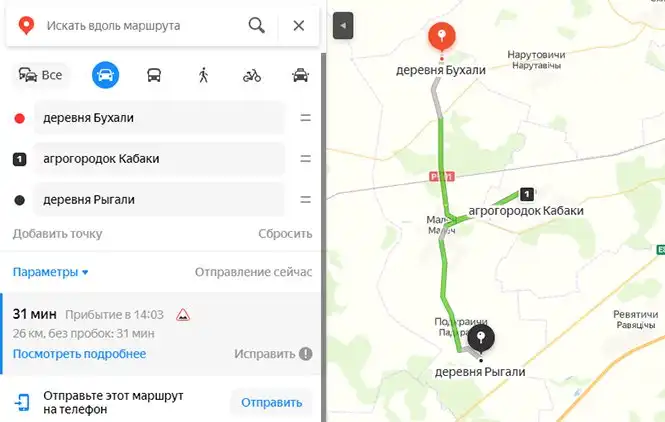Screen dimensions: 665x422
Task: Collapse the side panel with arrow button
Action: click(x=343, y=25)
